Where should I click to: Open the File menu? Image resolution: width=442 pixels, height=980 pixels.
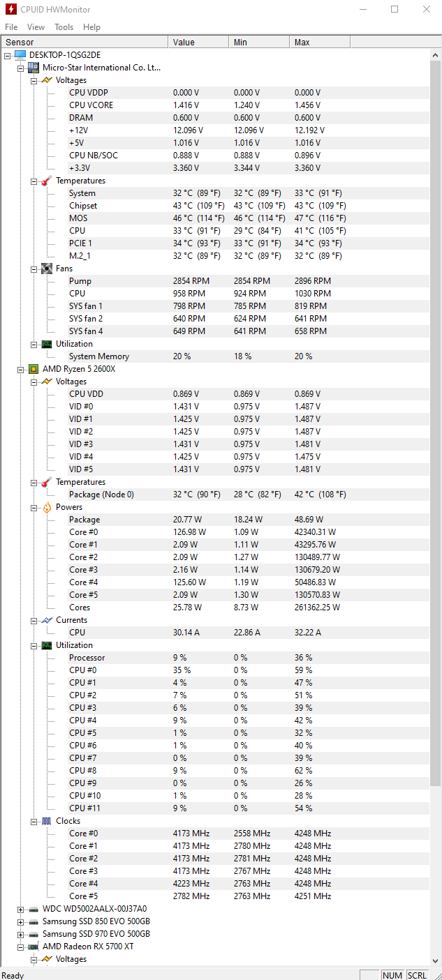pyautogui.click(x=11, y=27)
